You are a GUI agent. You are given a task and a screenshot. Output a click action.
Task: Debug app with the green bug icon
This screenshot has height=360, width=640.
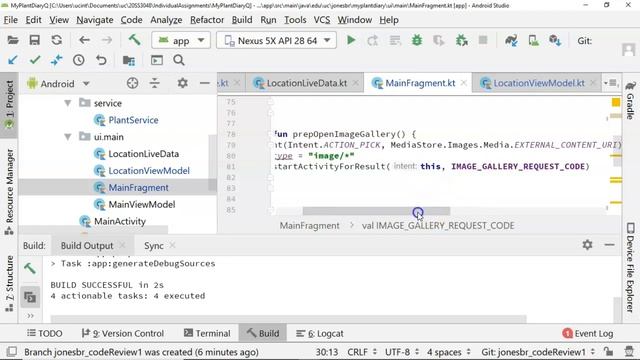coord(417,40)
